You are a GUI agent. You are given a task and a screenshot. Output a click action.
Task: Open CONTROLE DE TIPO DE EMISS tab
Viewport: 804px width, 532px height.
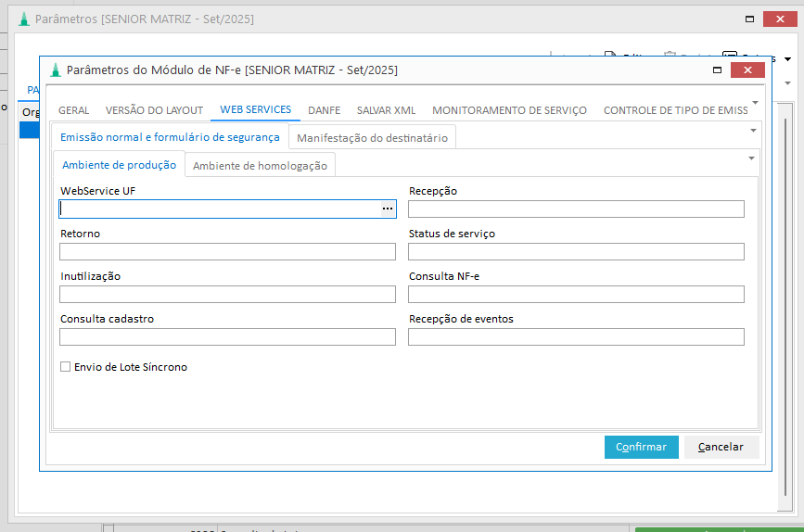pyautogui.click(x=675, y=110)
